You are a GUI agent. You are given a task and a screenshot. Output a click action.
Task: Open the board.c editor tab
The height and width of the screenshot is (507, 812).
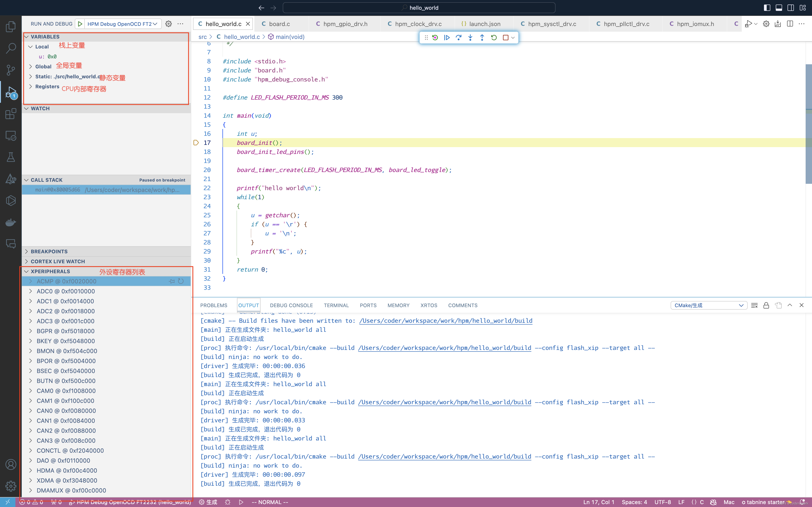(x=279, y=24)
